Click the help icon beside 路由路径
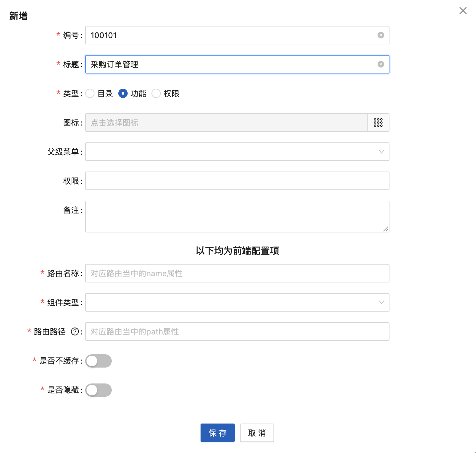Screen dimensions: 476x453 point(75,331)
